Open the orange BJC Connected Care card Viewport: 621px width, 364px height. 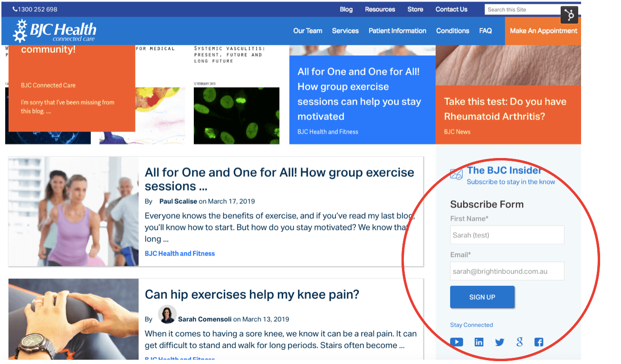(x=72, y=88)
